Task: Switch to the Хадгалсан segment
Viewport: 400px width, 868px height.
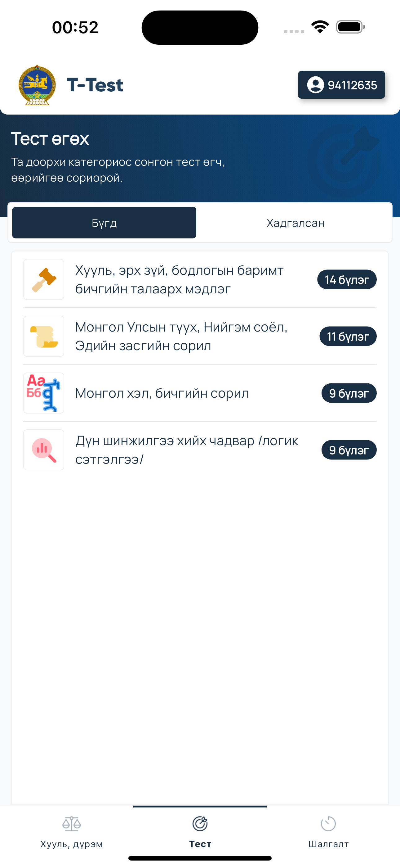Action: pos(295,223)
